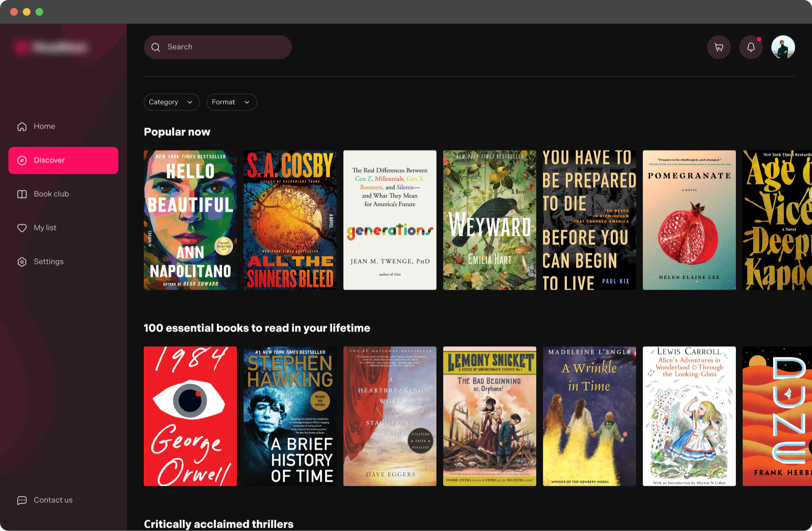
Task: Open the Book club section
Action: pyautogui.click(x=63, y=194)
